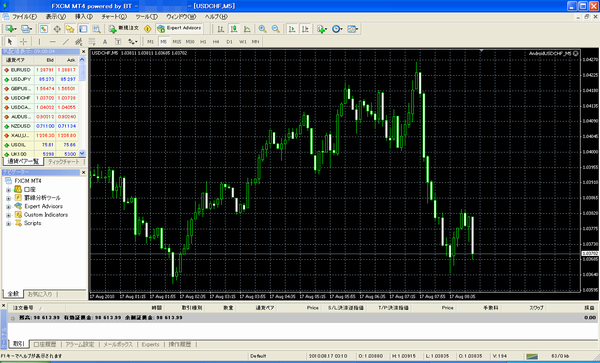Viewport: 600px width, 363px height.
Task: Select the text label A tool
Action: pyautogui.click(x=105, y=42)
